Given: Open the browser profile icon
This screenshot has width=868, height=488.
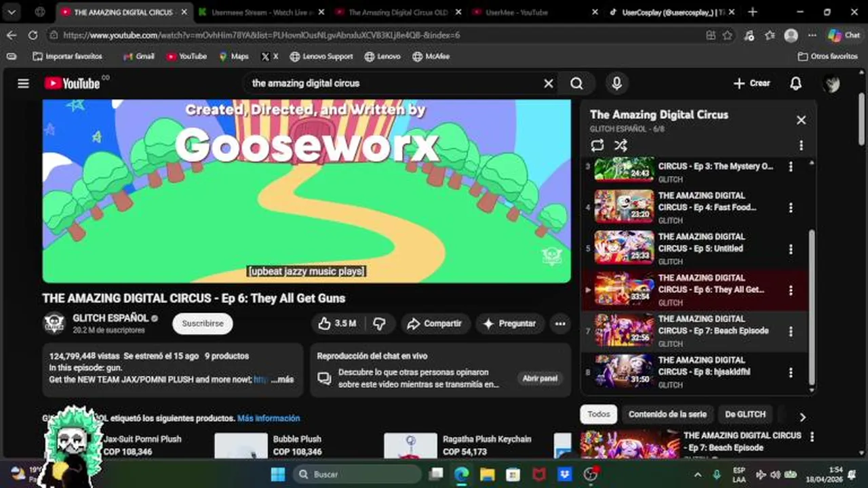Looking at the screenshot, I should pos(791,35).
